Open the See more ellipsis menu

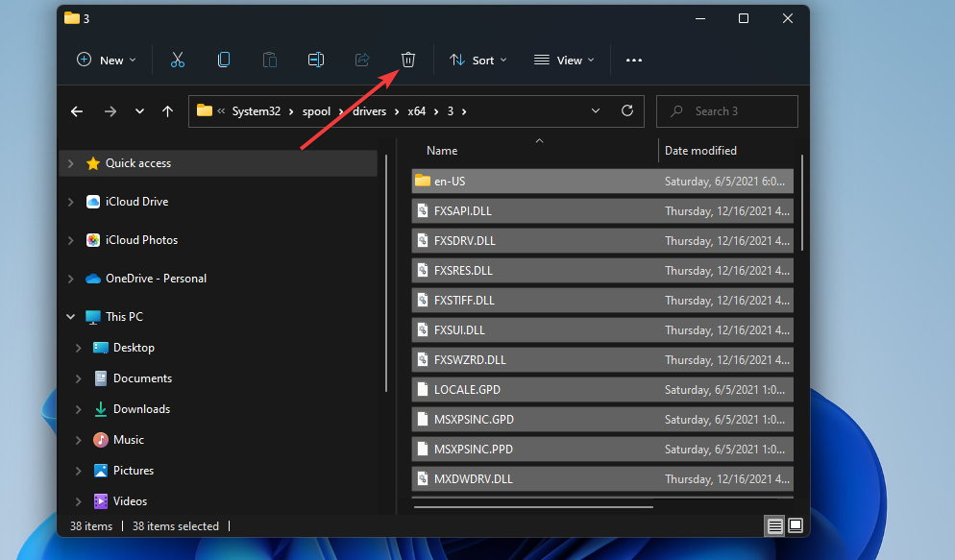coord(633,60)
